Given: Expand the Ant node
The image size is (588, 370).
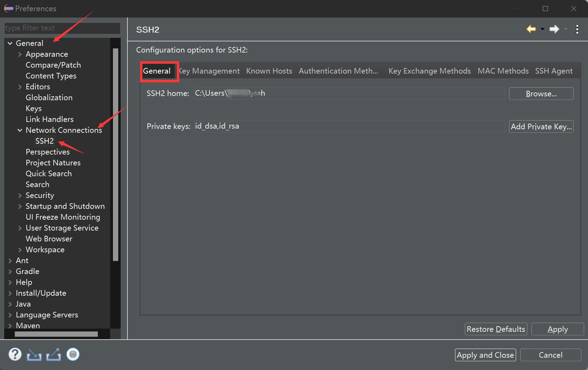Looking at the screenshot, I should [x=10, y=261].
